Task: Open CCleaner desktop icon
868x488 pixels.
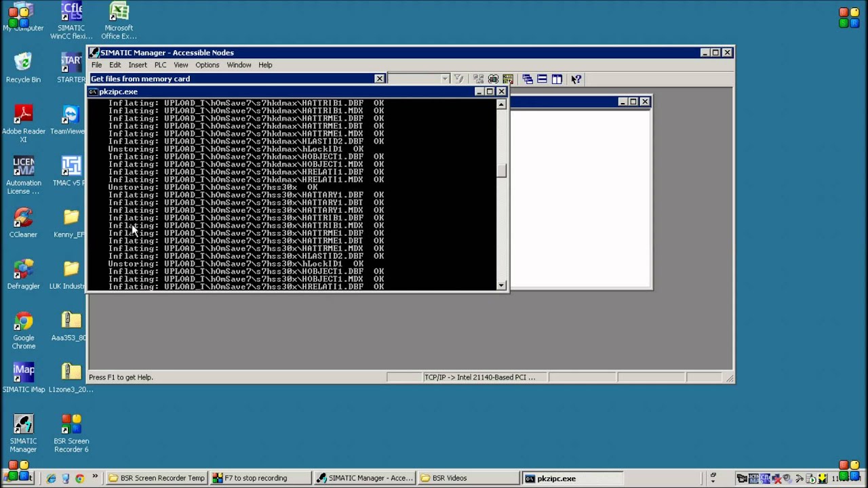Action: coord(23,222)
